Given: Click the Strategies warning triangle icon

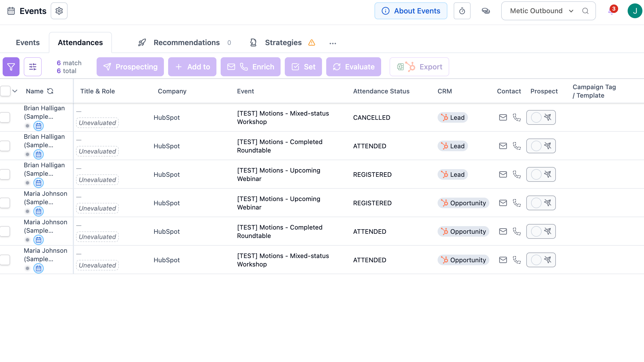Looking at the screenshot, I should click(312, 42).
